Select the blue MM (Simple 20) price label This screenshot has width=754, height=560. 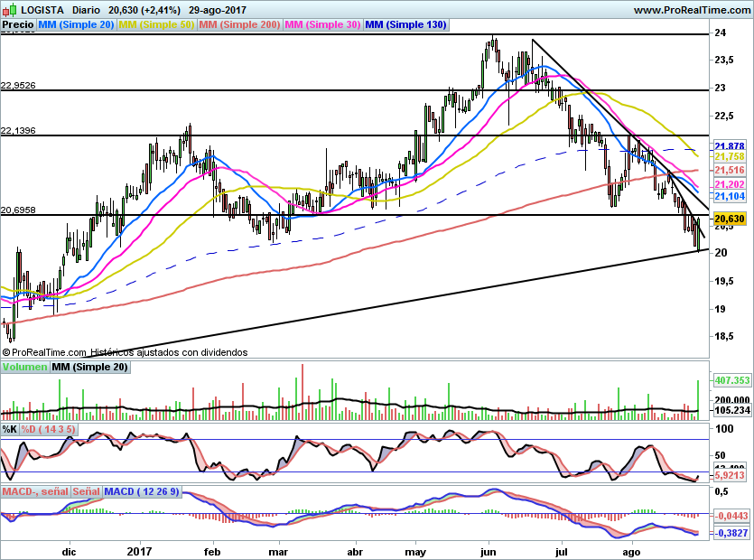(x=76, y=25)
